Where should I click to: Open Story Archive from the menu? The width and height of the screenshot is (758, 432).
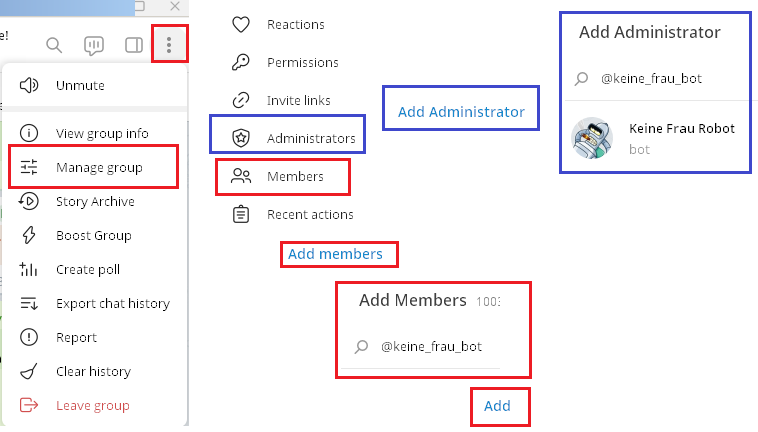(x=95, y=202)
